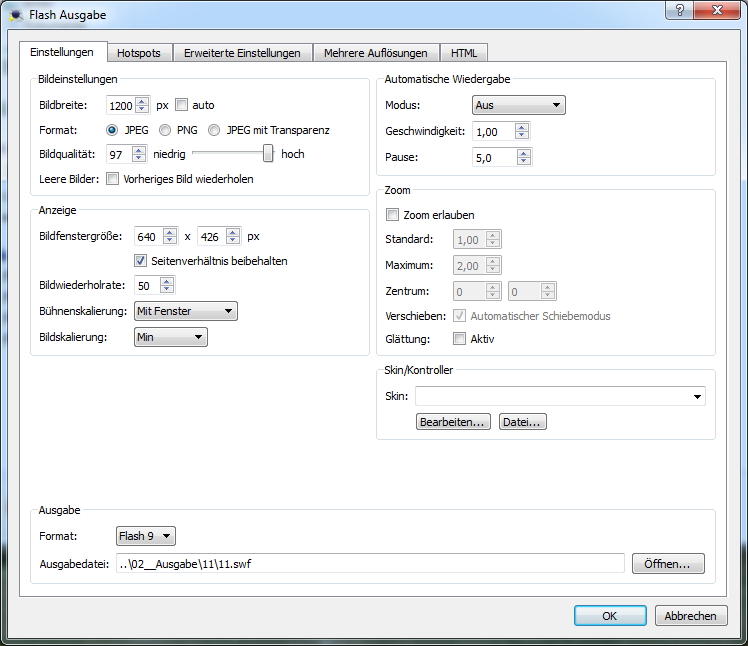The image size is (748, 646).
Task: Open the Flash 9 format dropdown
Action: (146, 537)
